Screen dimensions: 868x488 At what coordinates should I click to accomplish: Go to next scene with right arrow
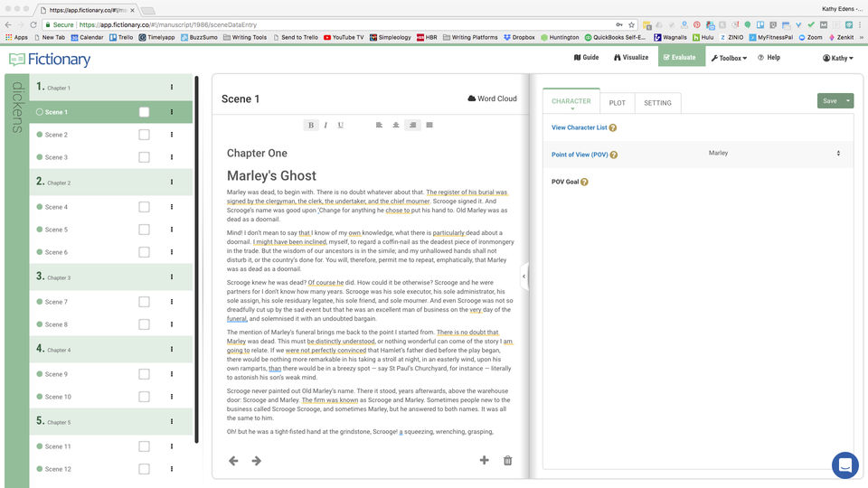point(256,460)
